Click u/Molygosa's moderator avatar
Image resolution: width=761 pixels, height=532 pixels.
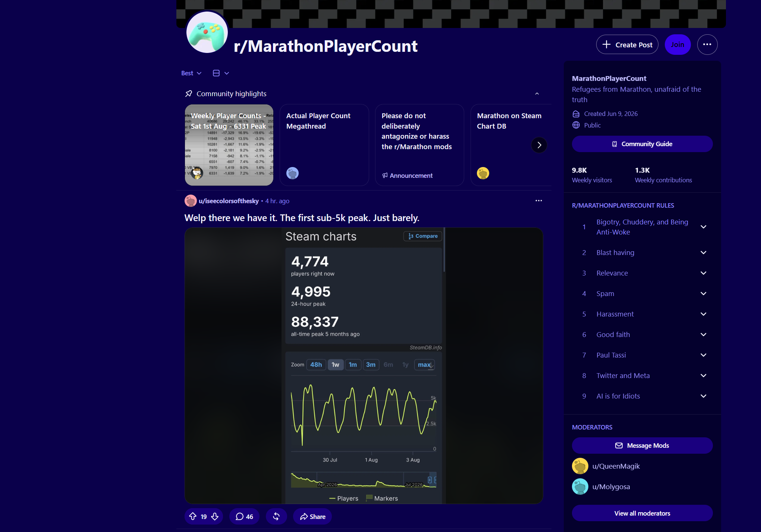580,487
